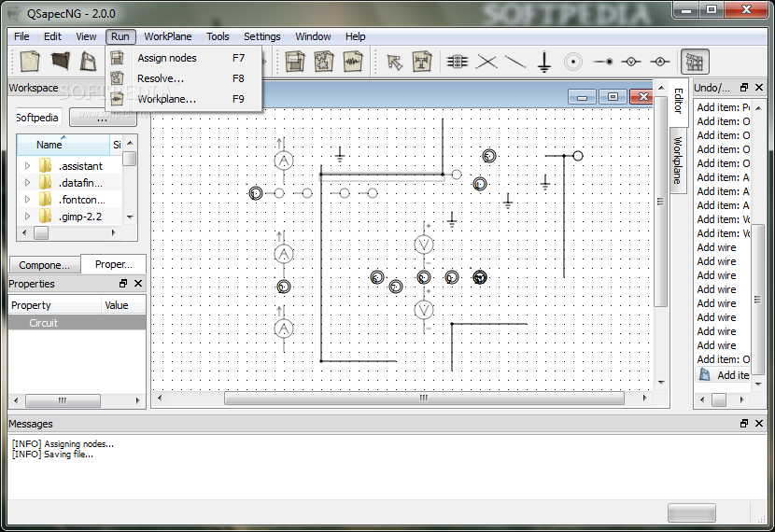Float the Undo panel
The height and width of the screenshot is (532, 775).
pos(744,88)
